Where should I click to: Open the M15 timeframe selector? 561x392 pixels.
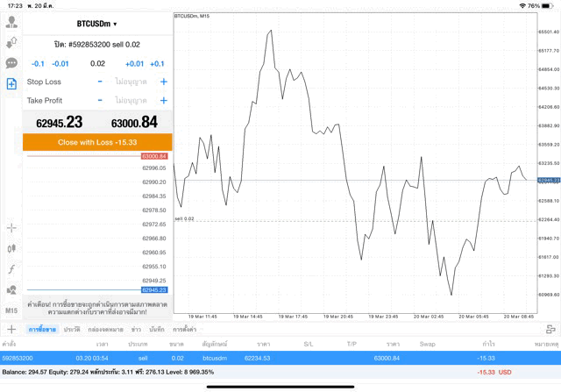click(x=11, y=310)
